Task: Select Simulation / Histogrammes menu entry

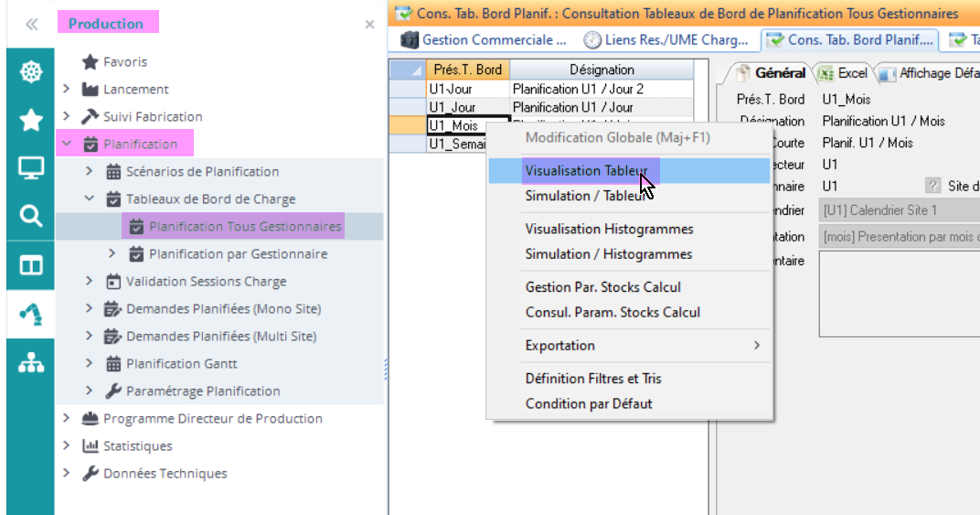Action: pyautogui.click(x=608, y=254)
